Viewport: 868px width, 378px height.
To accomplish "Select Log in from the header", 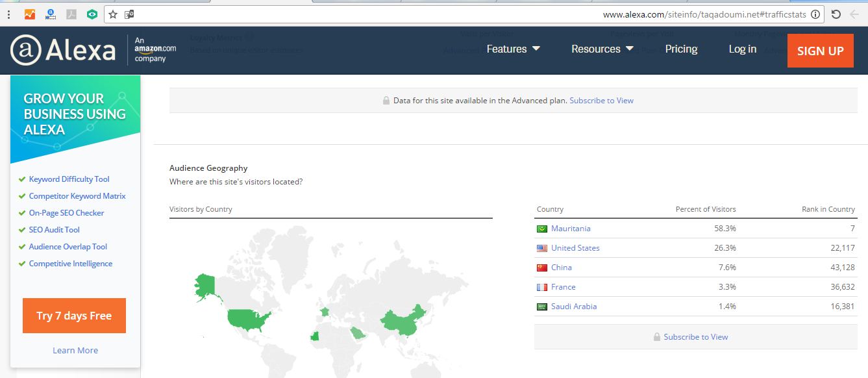I will click(742, 49).
